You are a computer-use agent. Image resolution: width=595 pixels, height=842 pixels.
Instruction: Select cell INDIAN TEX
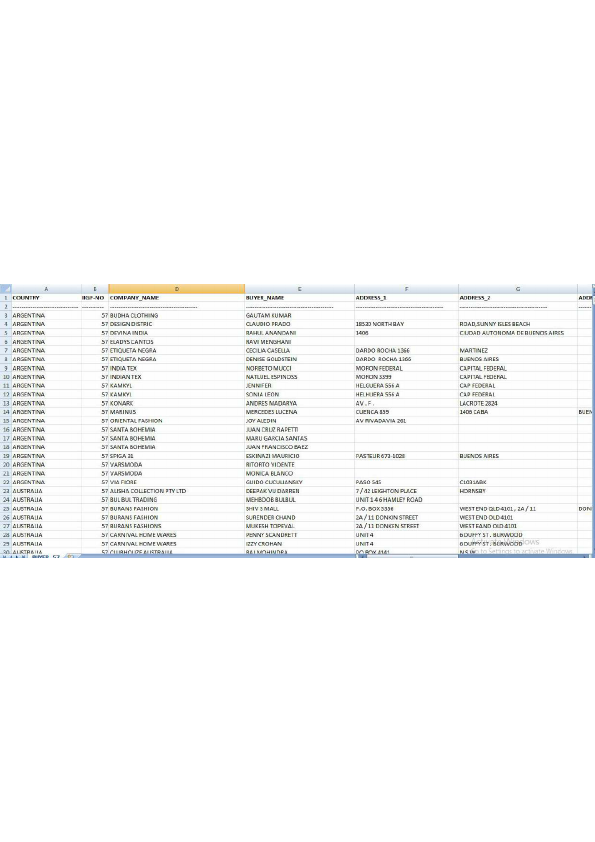tap(176, 376)
